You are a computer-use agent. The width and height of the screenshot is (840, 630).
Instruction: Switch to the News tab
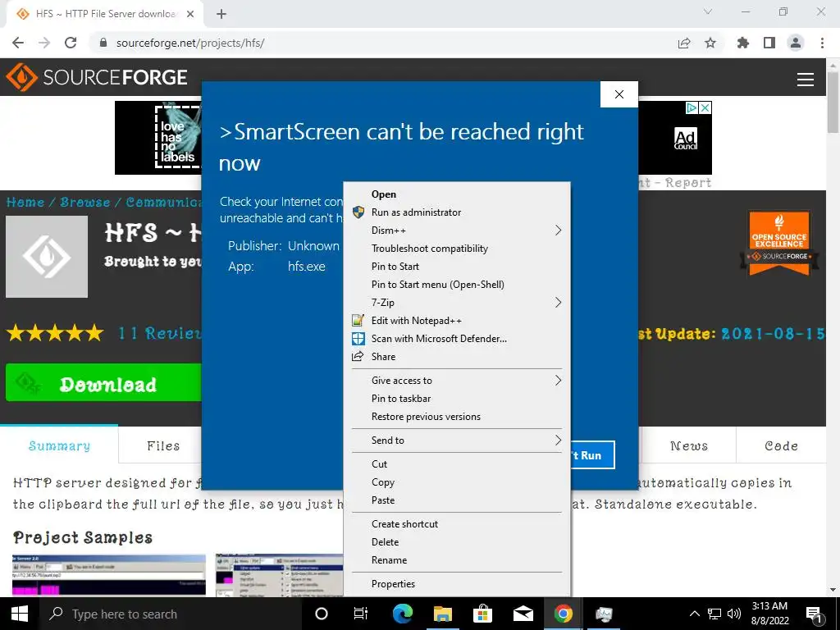pyautogui.click(x=689, y=445)
